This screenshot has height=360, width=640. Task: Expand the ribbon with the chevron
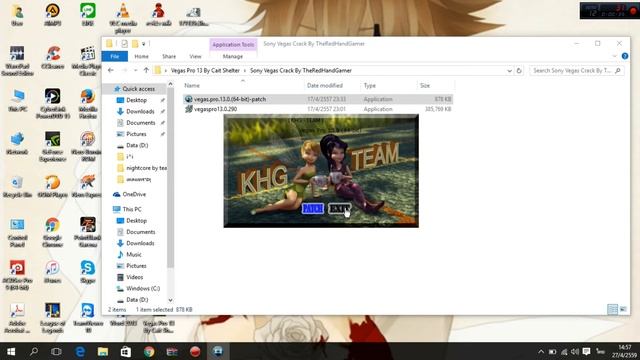[x=615, y=56]
